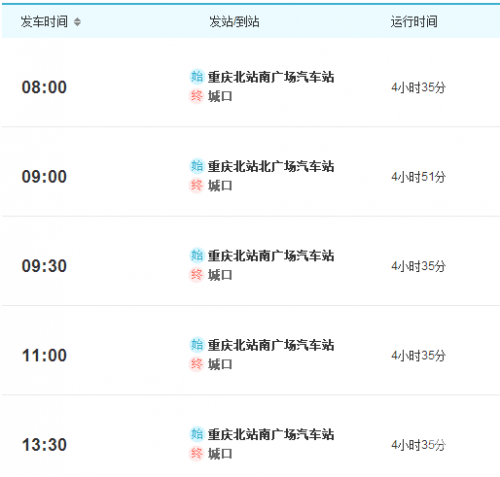Click the 发车时间 column header
This screenshot has width=500, height=477.
coord(44,22)
